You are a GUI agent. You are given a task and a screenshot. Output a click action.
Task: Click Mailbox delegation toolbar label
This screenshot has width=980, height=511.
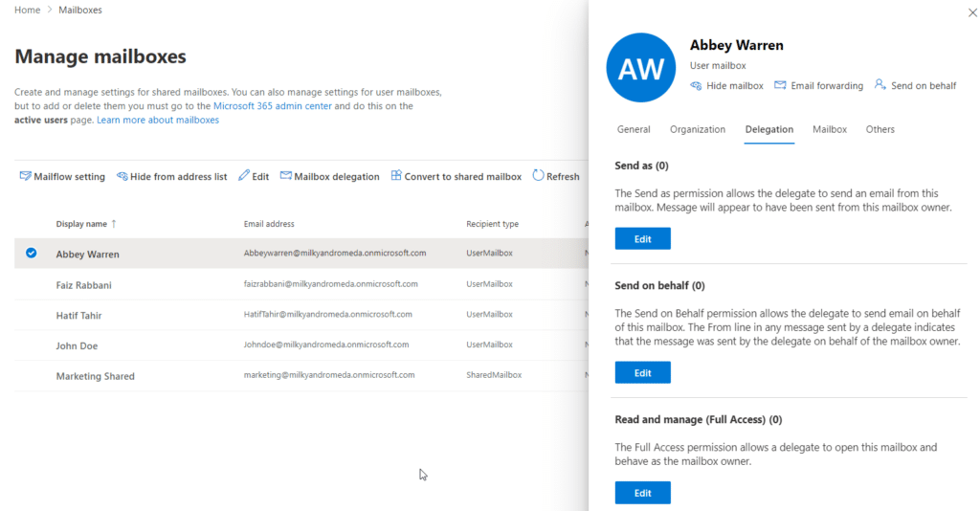[337, 177]
